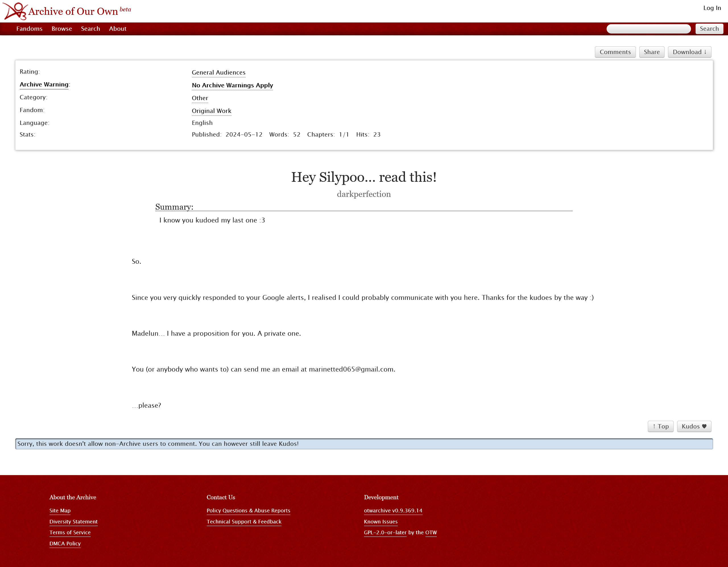728x567 pixels.
Task: Open Technical Support & Feedback link
Action: [244, 522]
